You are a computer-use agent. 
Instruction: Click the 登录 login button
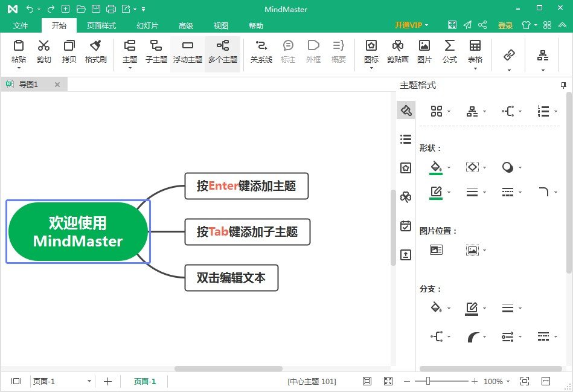coord(505,25)
